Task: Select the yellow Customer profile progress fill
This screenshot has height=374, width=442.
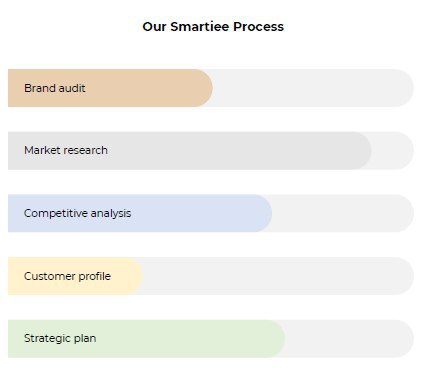Action: (76, 276)
